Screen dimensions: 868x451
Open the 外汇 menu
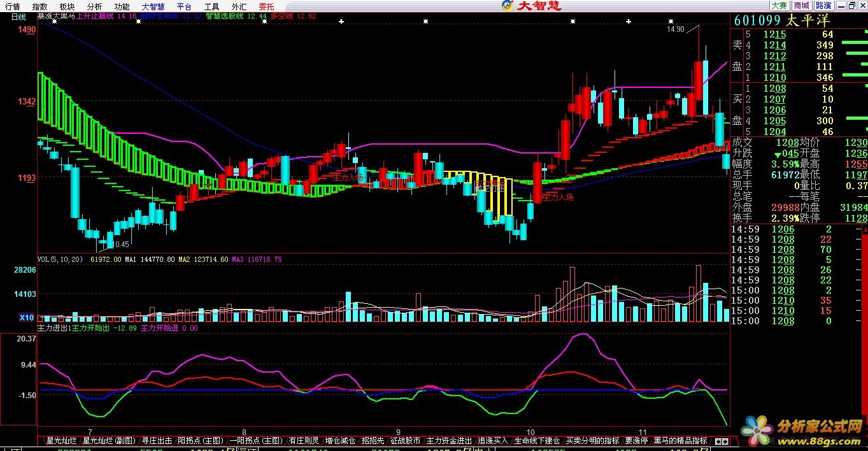point(239,6)
